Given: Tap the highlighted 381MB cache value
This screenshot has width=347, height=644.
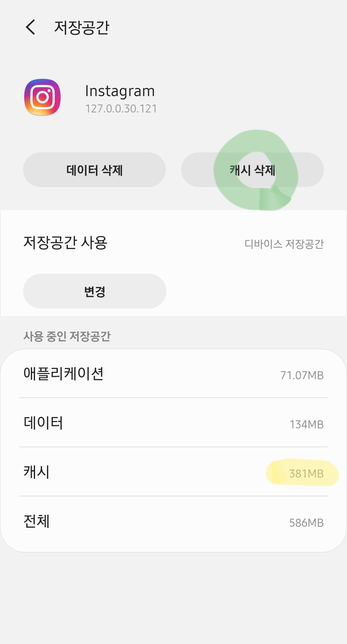Looking at the screenshot, I should tap(306, 473).
